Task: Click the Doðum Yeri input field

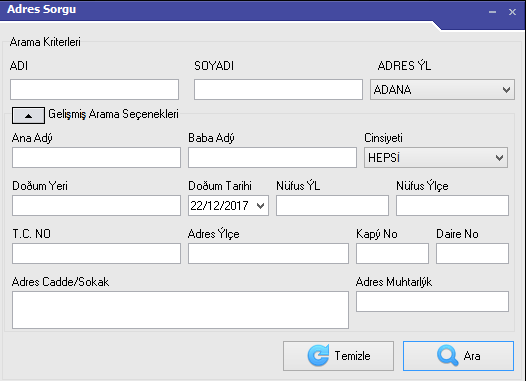Action: [x=96, y=205]
